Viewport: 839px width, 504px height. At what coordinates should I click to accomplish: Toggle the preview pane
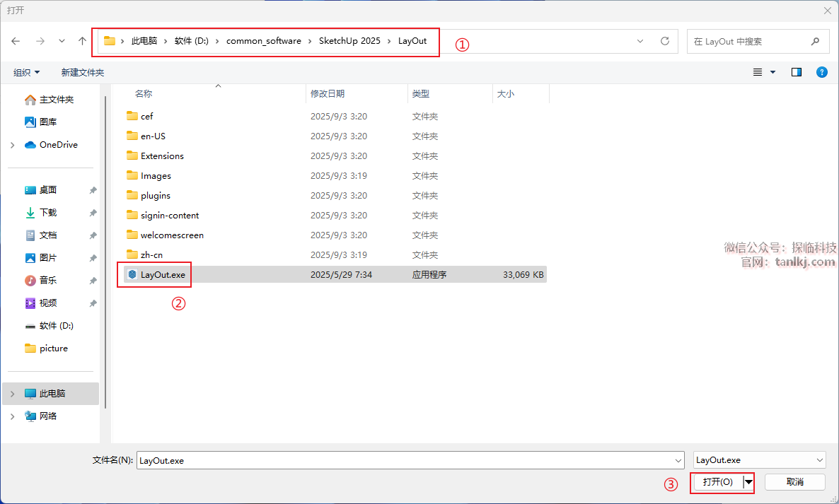[x=796, y=72]
